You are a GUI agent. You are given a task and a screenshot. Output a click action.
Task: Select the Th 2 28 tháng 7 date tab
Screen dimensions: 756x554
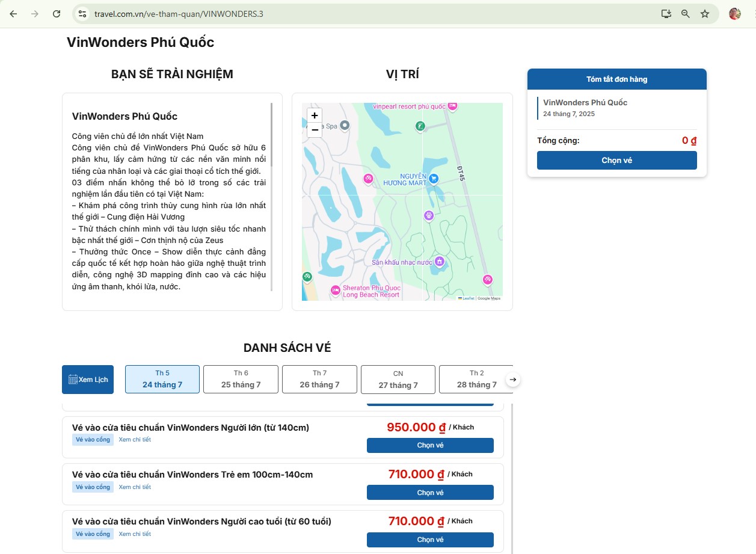point(476,380)
